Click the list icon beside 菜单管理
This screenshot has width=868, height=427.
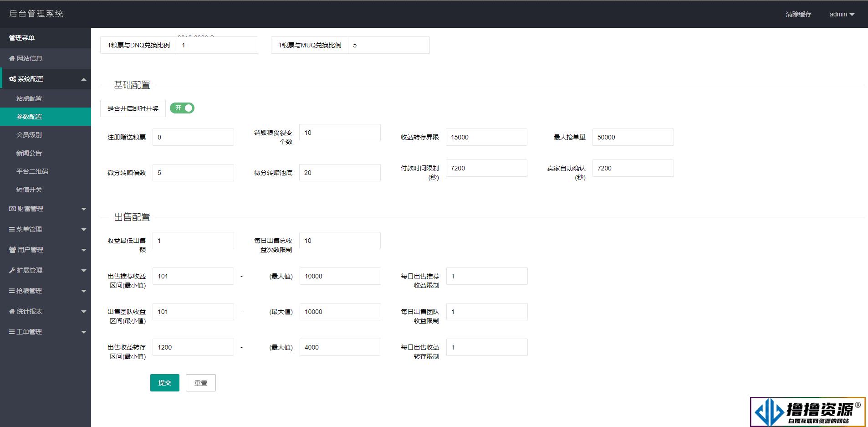pos(12,229)
